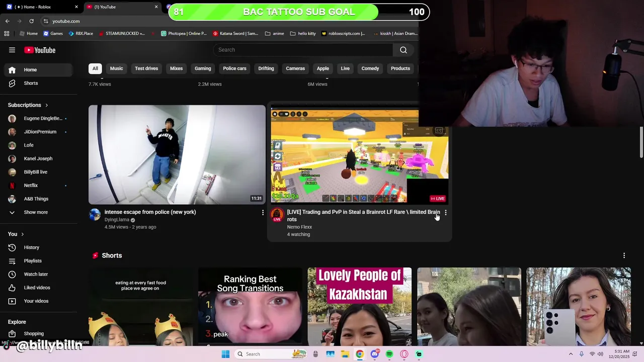Open the intense escape from police thumbnail

point(177,154)
